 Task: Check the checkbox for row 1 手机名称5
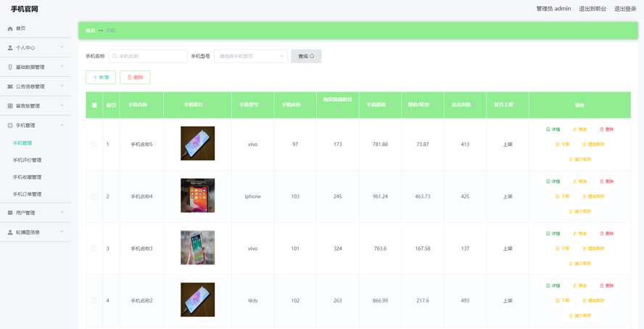pyautogui.click(x=94, y=145)
